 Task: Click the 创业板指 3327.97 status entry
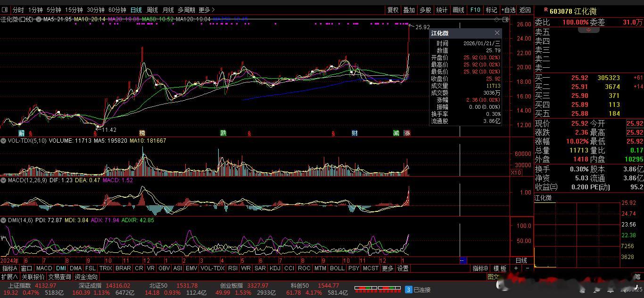click(244, 285)
